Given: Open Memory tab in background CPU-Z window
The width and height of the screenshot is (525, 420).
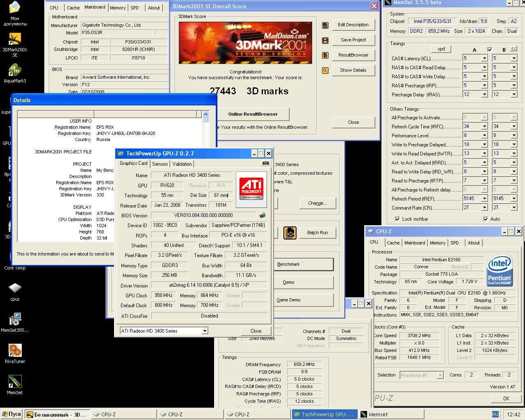Looking at the screenshot, I should click(118, 8).
